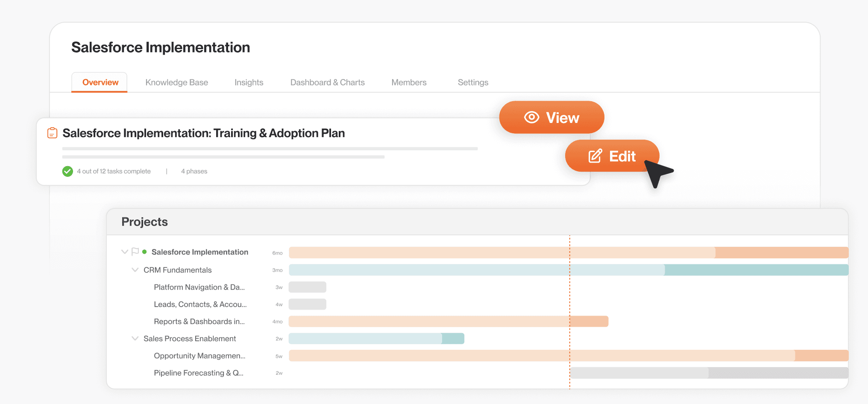
Task: Click the Salesforce Implementation page title
Action: tap(161, 47)
